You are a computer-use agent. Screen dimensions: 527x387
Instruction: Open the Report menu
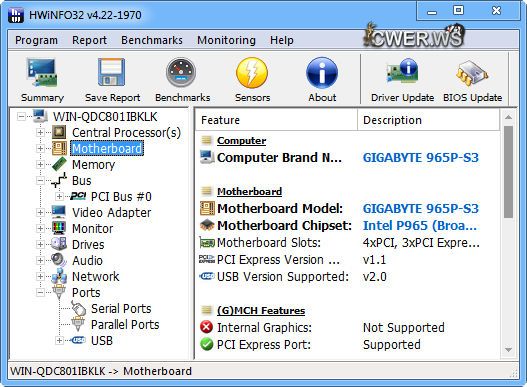coord(89,40)
